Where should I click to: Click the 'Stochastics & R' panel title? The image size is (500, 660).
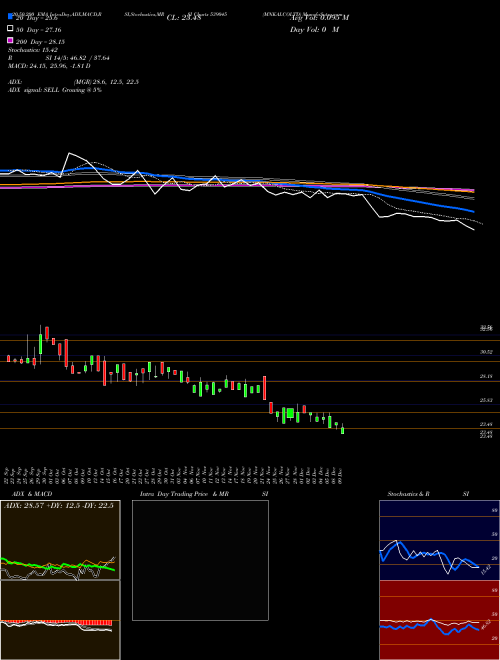(408, 494)
